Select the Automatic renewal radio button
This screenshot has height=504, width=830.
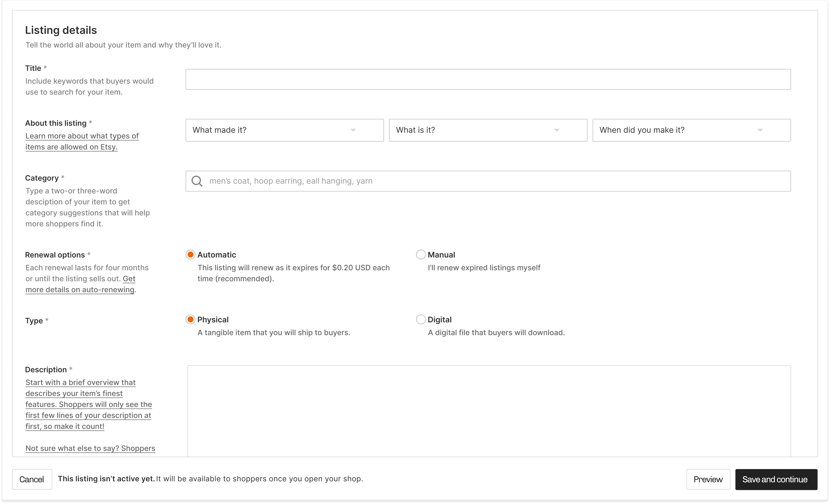click(x=190, y=254)
